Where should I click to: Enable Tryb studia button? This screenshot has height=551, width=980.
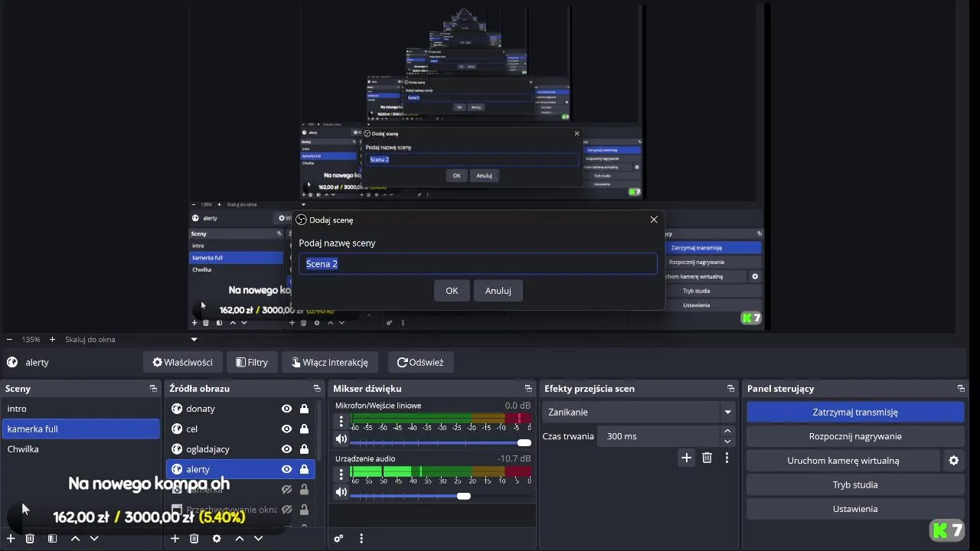(855, 484)
